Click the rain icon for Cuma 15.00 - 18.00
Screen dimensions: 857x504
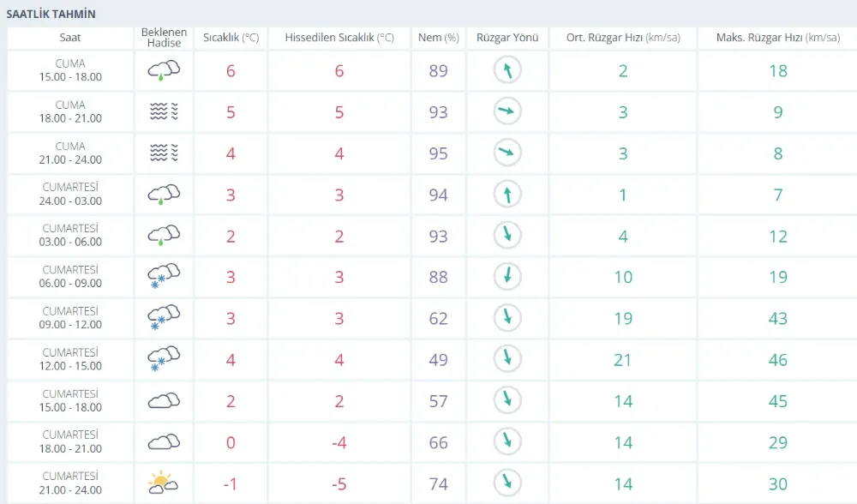164,70
